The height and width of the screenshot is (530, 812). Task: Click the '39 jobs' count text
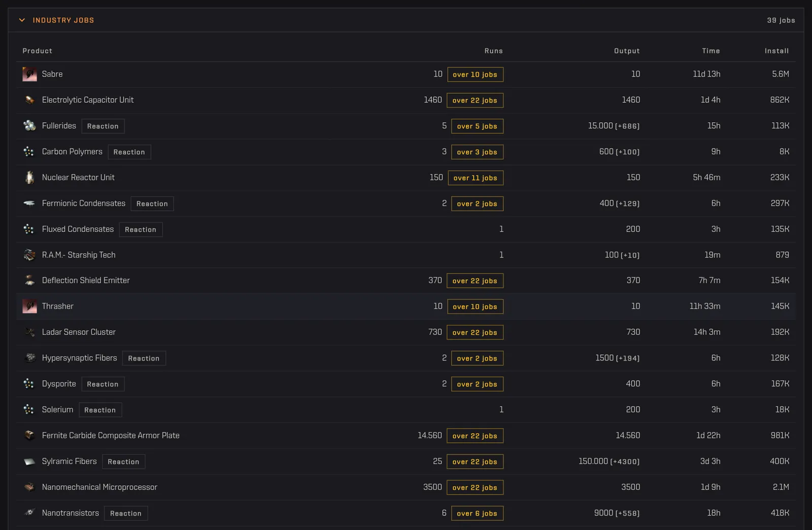[x=781, y=20]
